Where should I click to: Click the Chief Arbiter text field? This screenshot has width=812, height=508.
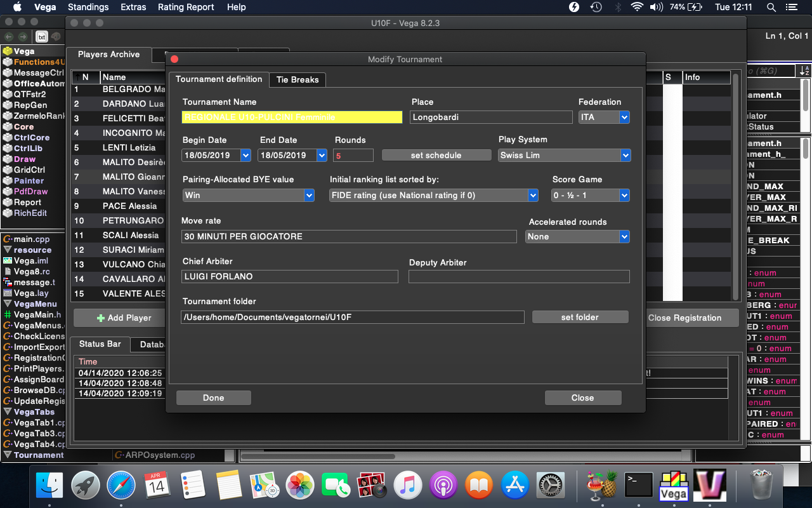[290, 277]
